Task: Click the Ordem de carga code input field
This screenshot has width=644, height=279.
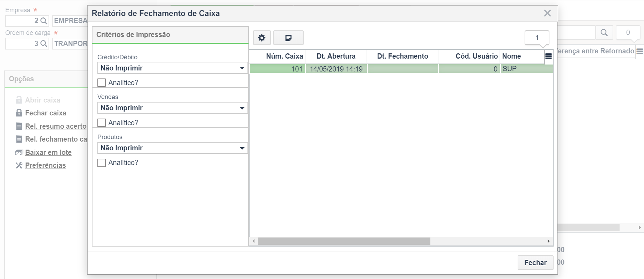Action: point(22,44)
